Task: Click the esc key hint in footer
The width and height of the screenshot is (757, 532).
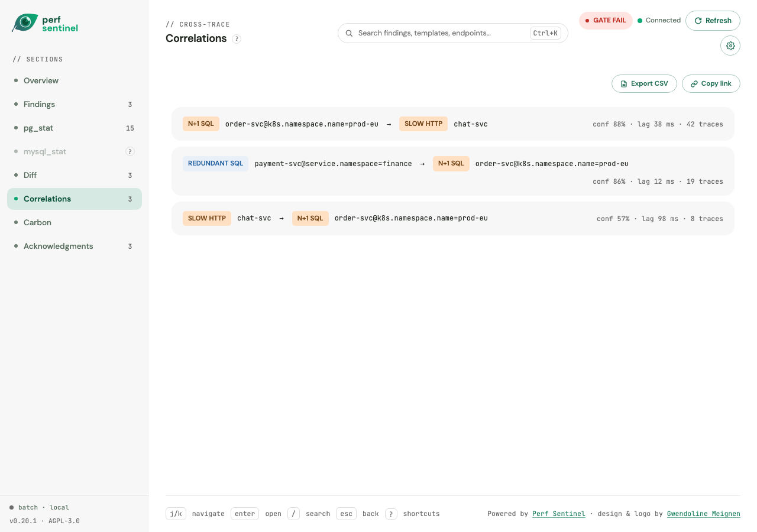Action: tap(347, 514)
